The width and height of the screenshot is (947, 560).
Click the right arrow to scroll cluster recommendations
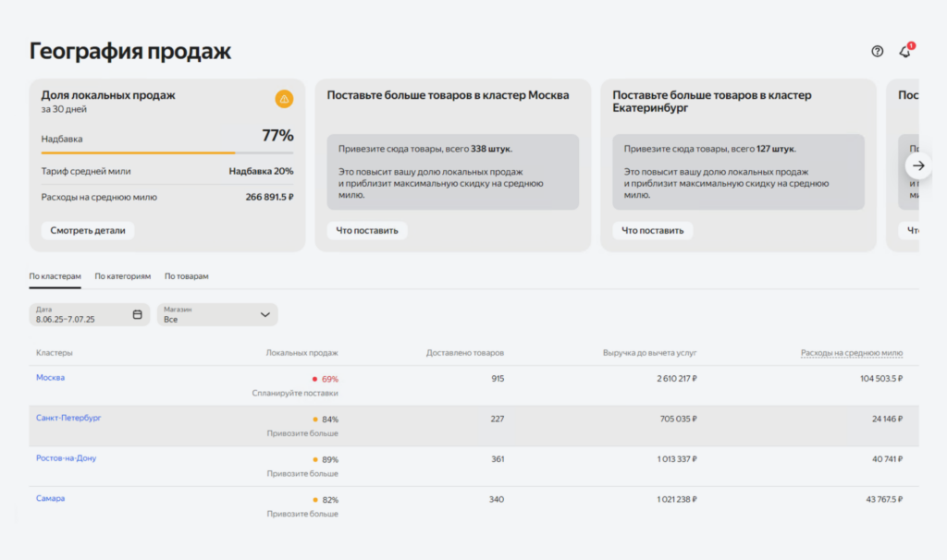917,165
